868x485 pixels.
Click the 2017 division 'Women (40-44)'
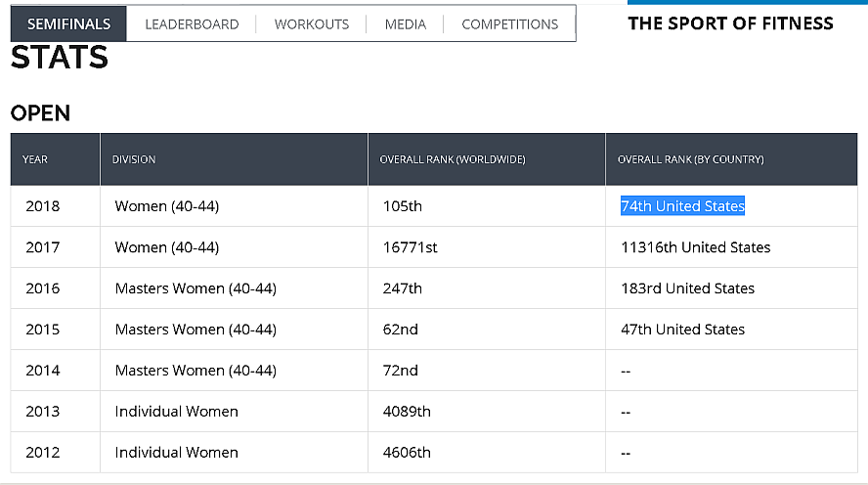pos(166,247)
